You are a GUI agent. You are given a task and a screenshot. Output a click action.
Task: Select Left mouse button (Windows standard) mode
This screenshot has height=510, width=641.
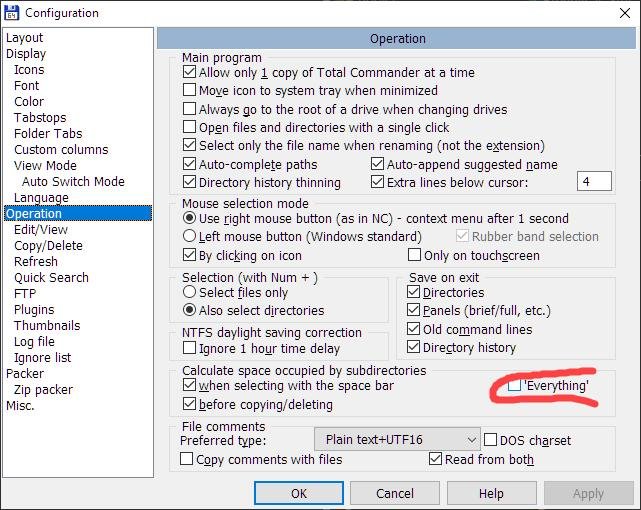190,237
